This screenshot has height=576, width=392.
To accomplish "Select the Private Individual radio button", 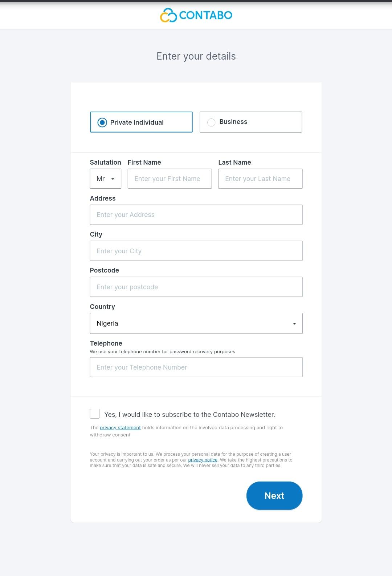I will click(102, 122).
